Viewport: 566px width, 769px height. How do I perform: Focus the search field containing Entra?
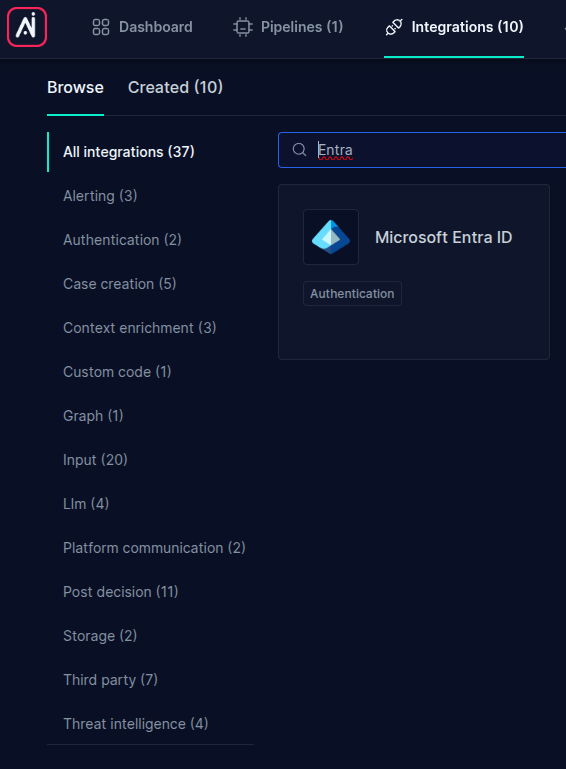(x=422, y=150)
